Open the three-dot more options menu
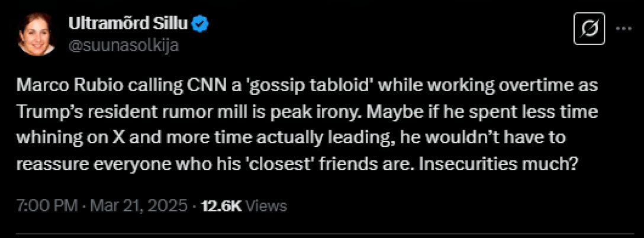The width and height of the screenshot is (644, 238). pyautogui.click(x=624, y=29)
